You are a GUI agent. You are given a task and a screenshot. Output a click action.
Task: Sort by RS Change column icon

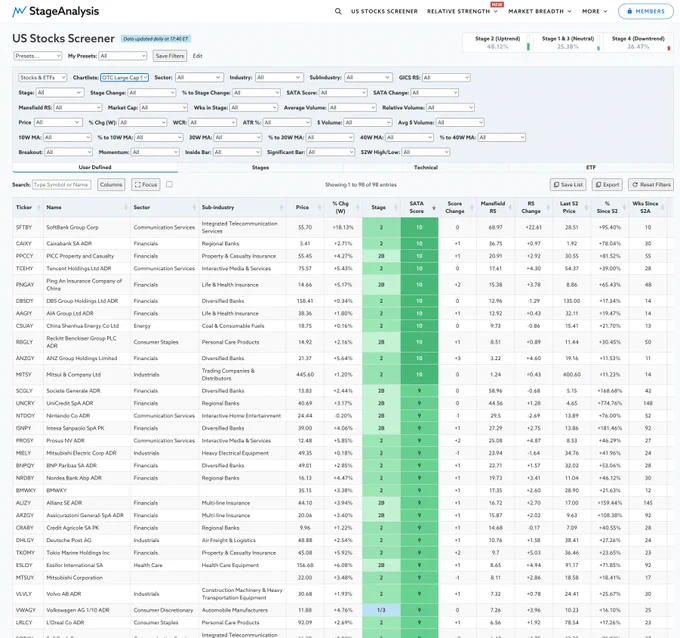548,208
